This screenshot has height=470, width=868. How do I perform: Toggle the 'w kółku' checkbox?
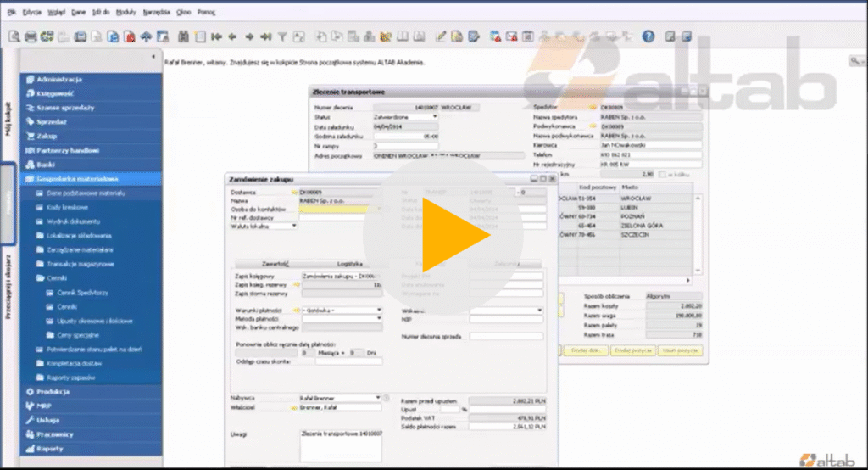point(662,174)
